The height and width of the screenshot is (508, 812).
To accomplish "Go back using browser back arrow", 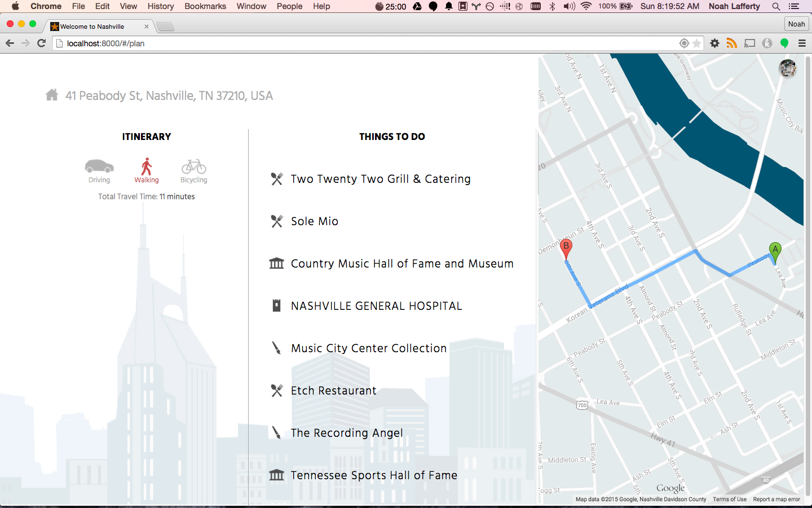I will [10, 43].
